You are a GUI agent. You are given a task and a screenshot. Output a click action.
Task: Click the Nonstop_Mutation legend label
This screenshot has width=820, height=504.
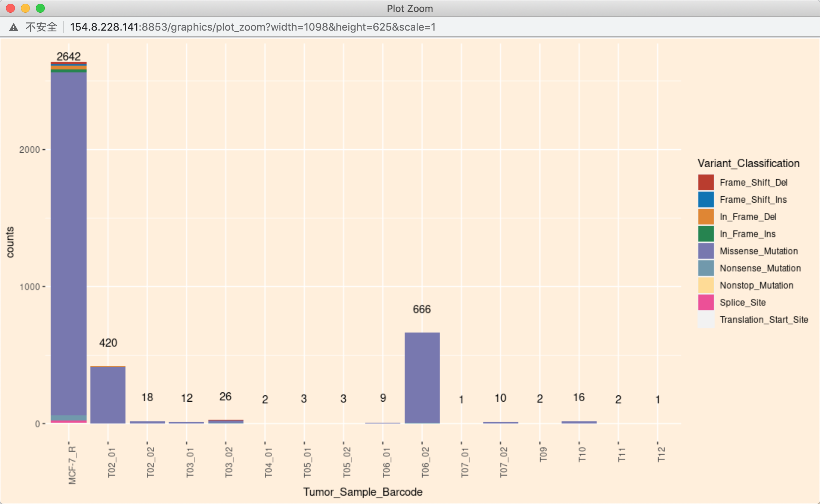[757, 286]
